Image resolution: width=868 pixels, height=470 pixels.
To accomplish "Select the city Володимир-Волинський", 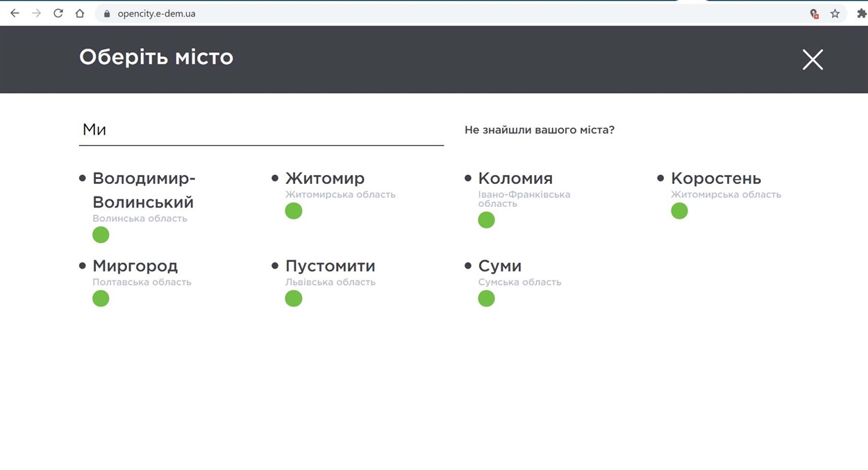I will (144, 190).
